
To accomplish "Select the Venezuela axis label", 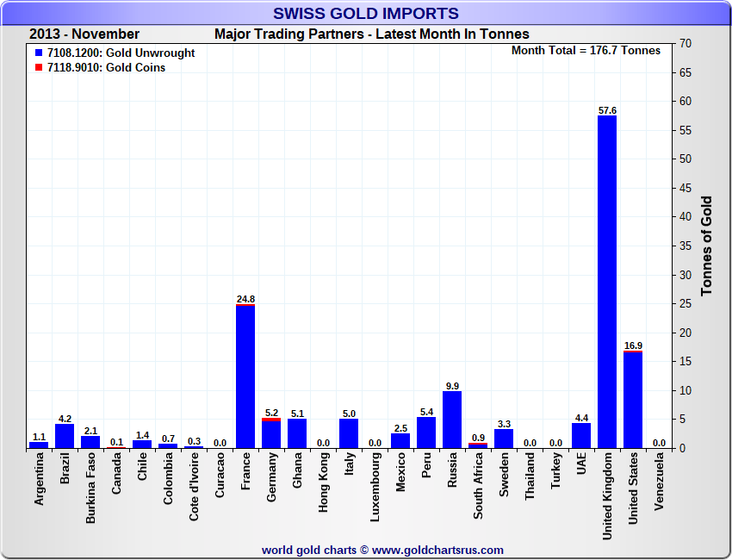I will (659, 482).
